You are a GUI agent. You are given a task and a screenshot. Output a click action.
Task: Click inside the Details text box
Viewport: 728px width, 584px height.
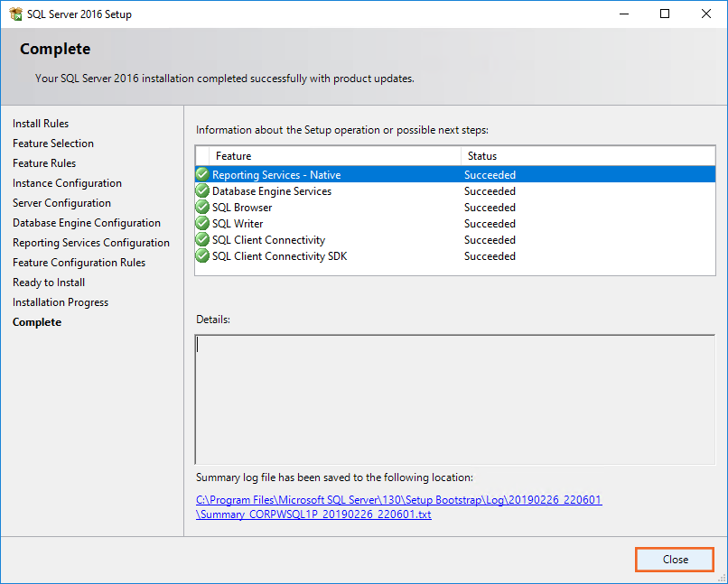(x=455, y=399)
